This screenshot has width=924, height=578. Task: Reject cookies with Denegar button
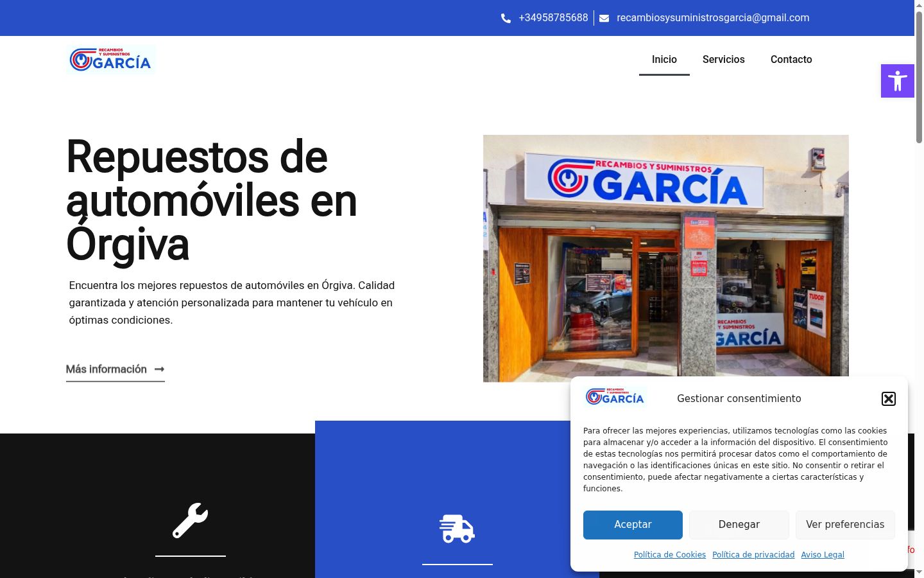coord(739,525)
